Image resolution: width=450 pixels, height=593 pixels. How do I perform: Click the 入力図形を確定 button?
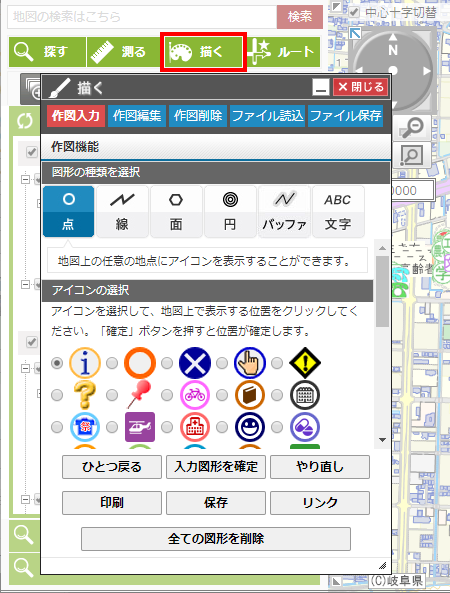tap(216, 467)
